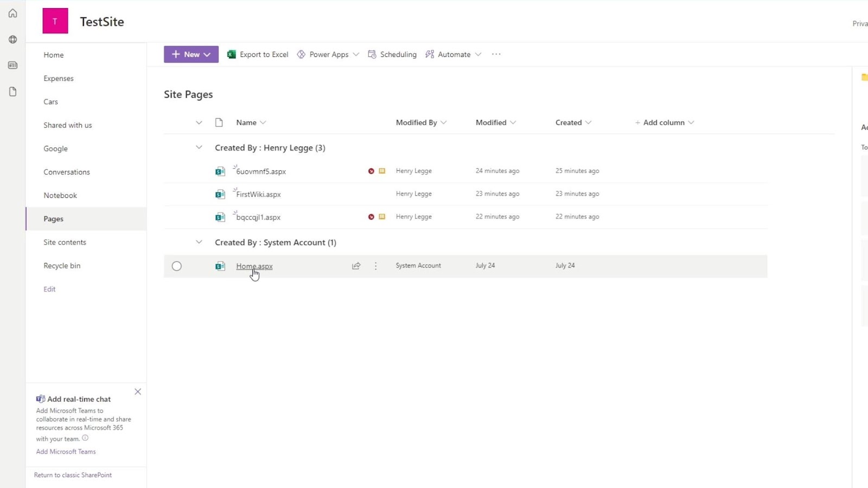Open the 6uovmnf5.aspx page
Screen dimensions: 868x488
[x=261, y=171]
